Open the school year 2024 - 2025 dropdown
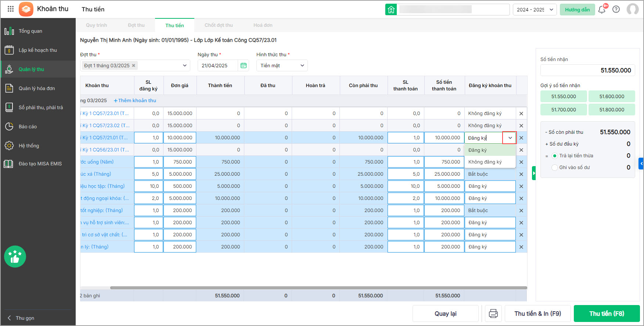 (535, 10)
